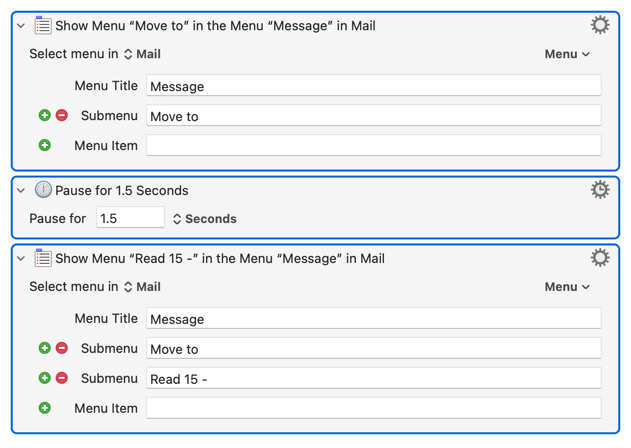Open Menu popup in first action
Viewport: 631px width, 448px height.
[567, 54]
